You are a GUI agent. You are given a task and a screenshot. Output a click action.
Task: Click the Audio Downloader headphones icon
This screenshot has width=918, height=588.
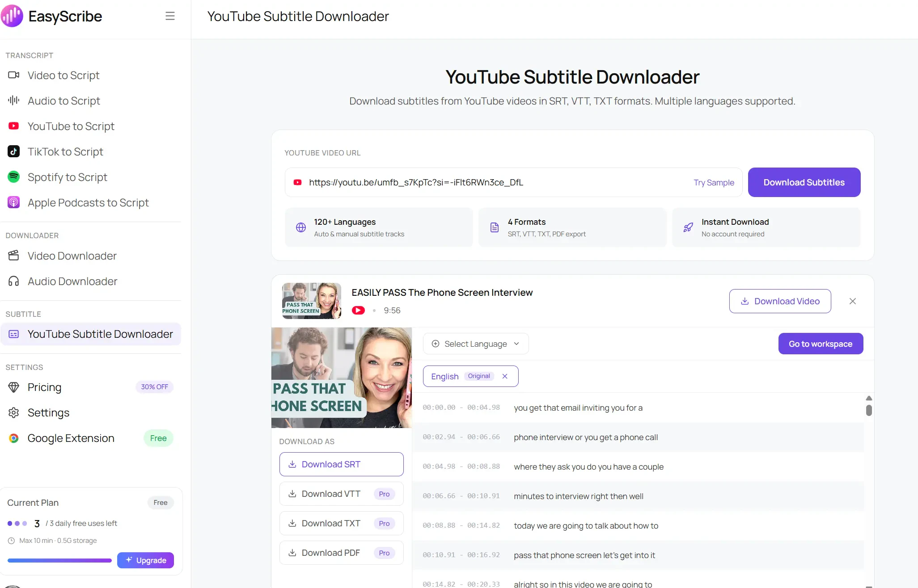(14, 281)
